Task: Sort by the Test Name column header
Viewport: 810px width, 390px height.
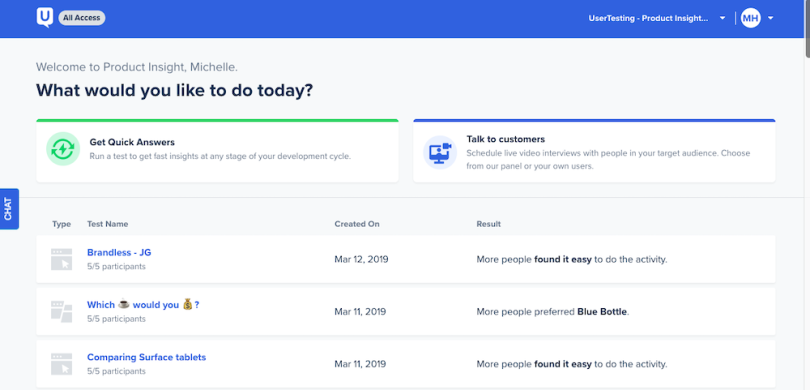Action: [x=107, y=224]
